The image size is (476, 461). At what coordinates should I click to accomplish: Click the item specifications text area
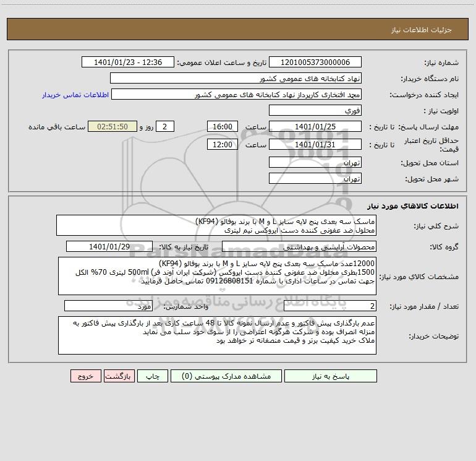(217, 276)
